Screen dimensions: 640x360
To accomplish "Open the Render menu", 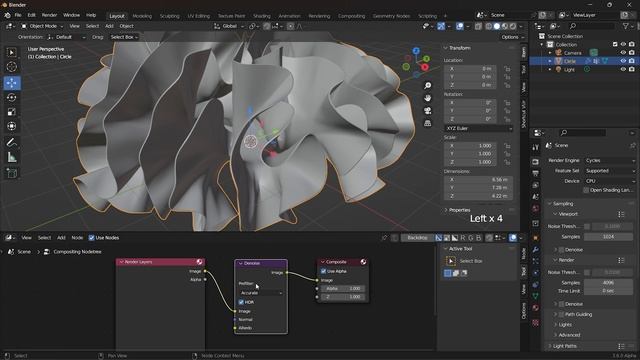I will [x=49, y=15].
